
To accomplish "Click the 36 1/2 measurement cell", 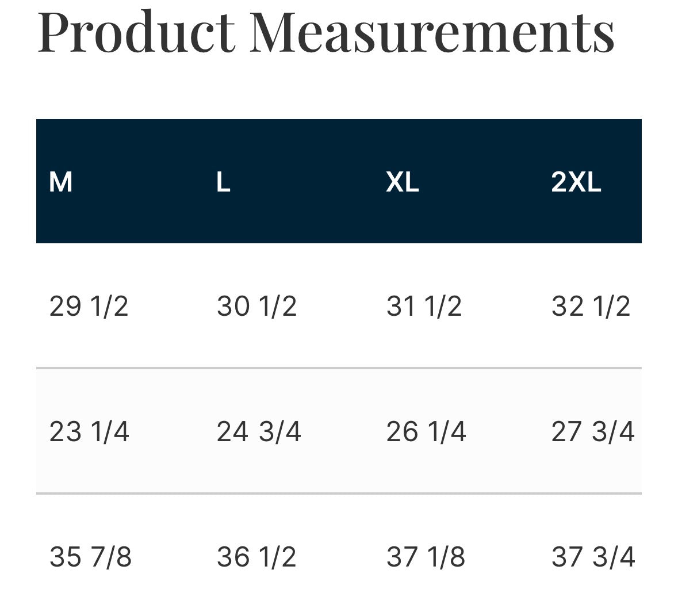I will tap(256, 557).
